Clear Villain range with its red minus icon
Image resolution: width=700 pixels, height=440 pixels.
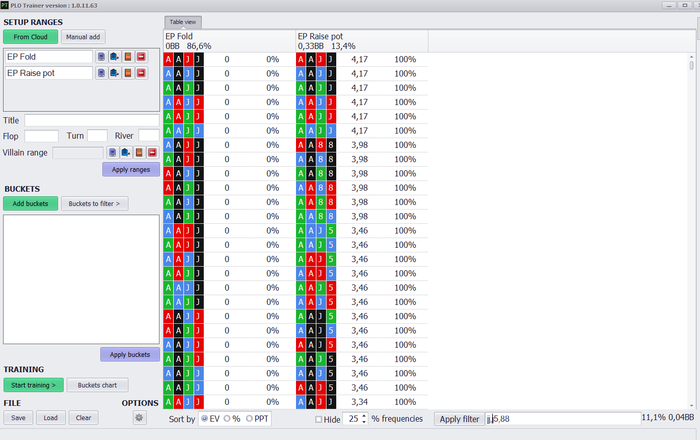coord(152,153)
